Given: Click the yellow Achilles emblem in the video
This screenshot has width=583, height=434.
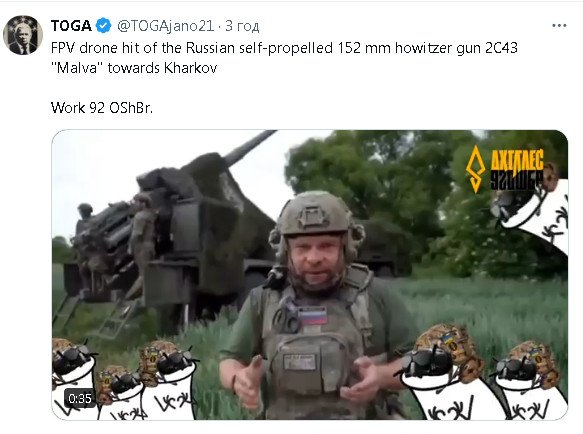Looking at the screenshot, I should coord(475,169).
